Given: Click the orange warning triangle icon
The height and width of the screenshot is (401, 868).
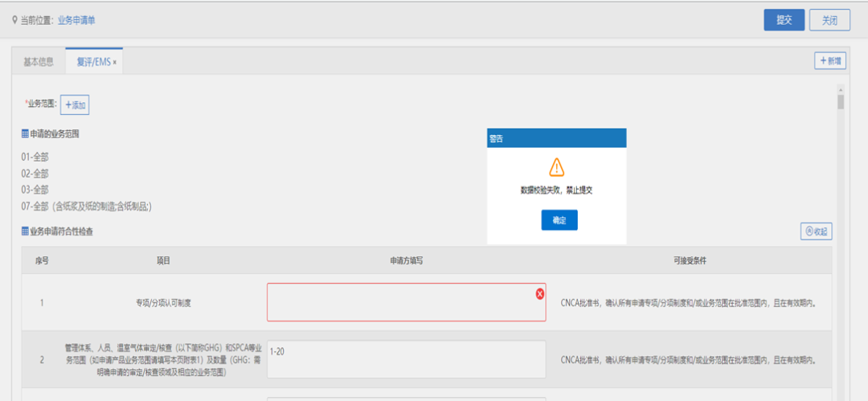Looking at the screenshot, I should (x=556, y=166).
